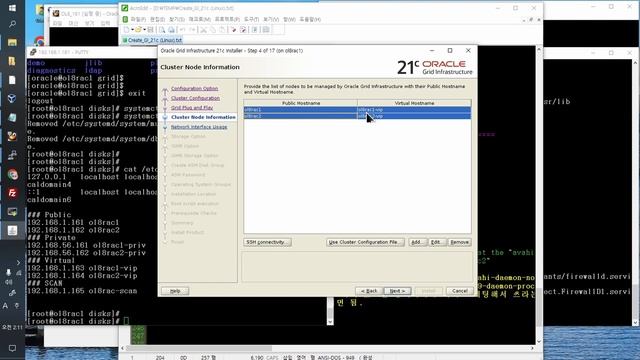This screenshot has width=640, height=360.
Task: Open the Java installer taskbar icon
Action: coord(12,231)
